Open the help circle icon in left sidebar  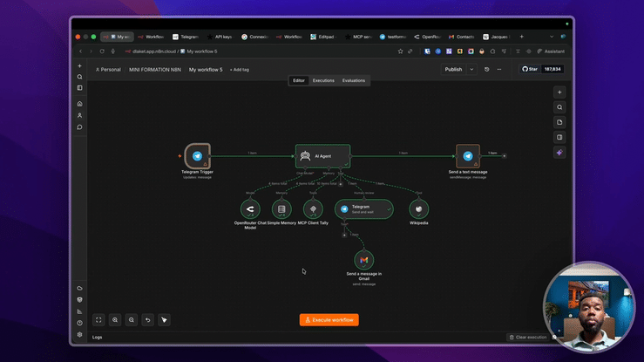tap(79, 323)
